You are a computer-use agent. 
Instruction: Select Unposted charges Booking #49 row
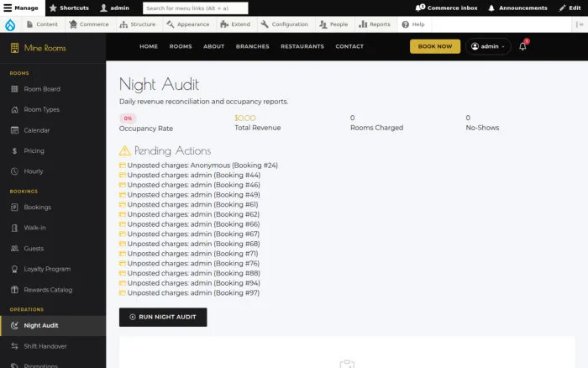point(189,195)
